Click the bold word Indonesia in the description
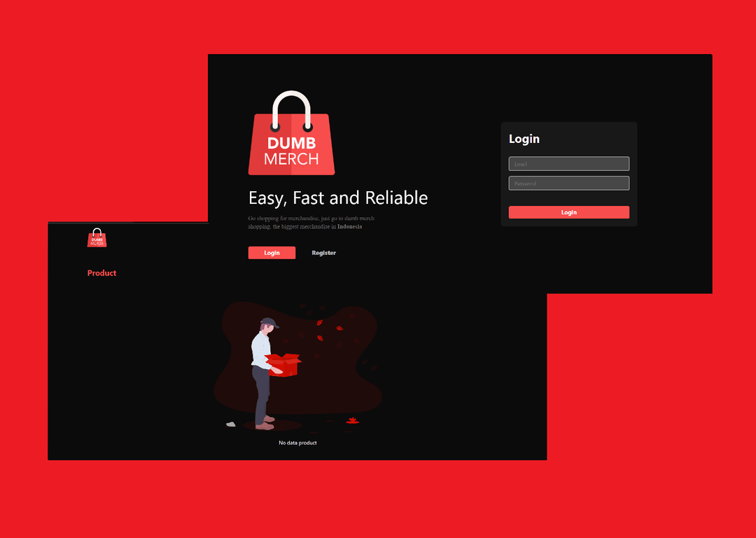Viewport: 756px width, 538px height. pyautogui.click(x=349, y=227)
